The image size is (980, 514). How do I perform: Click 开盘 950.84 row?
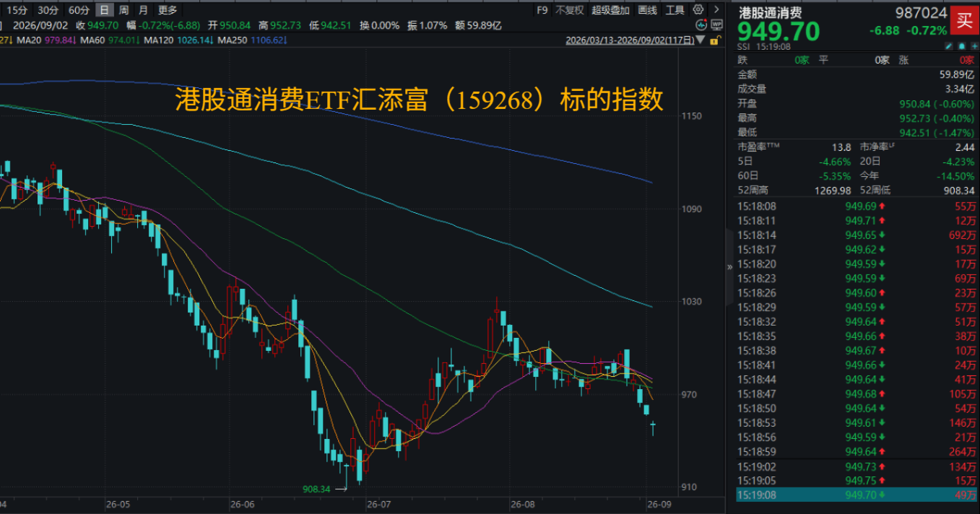coord(857,103)
